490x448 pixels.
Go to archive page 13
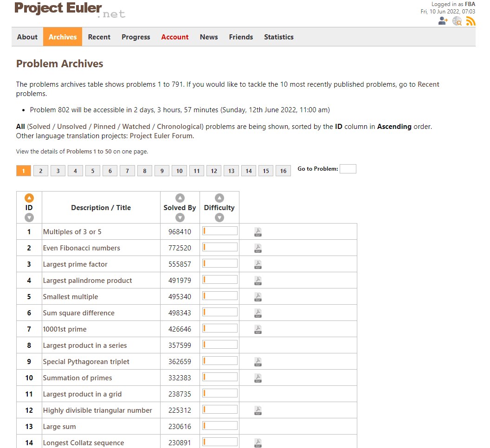click(x=231, y=171)
